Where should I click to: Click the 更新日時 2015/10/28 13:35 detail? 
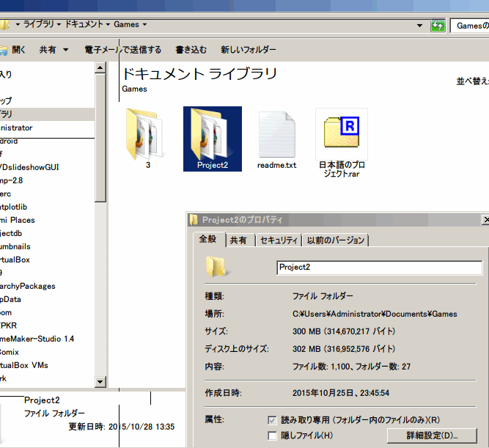[122, 427]
